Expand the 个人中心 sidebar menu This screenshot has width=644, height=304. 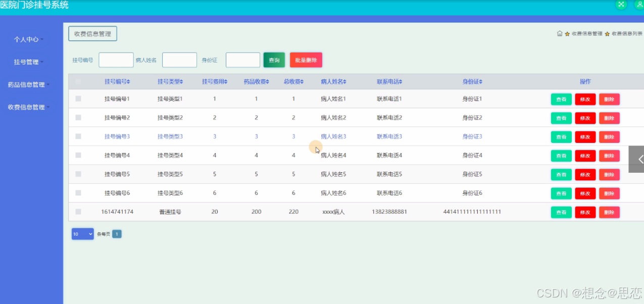coord(28,39)
